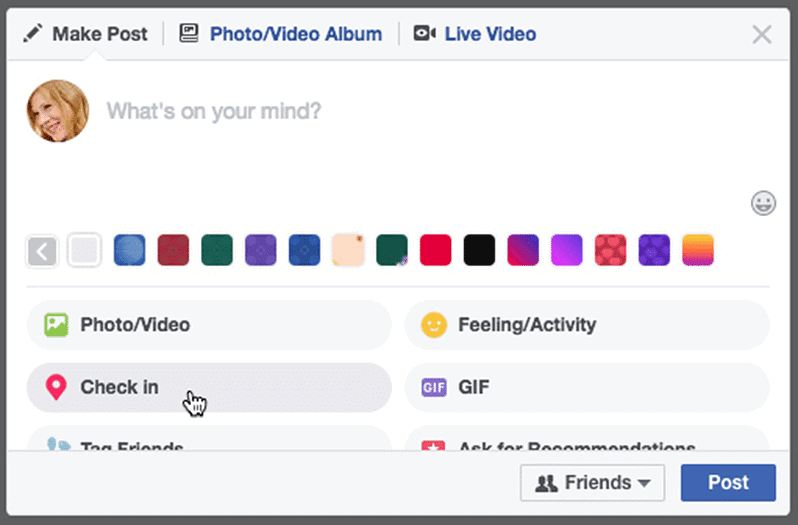Open the Friends audience dropdown
The image size is (798, 525).
pyautogui.click(x=593, y=483)
